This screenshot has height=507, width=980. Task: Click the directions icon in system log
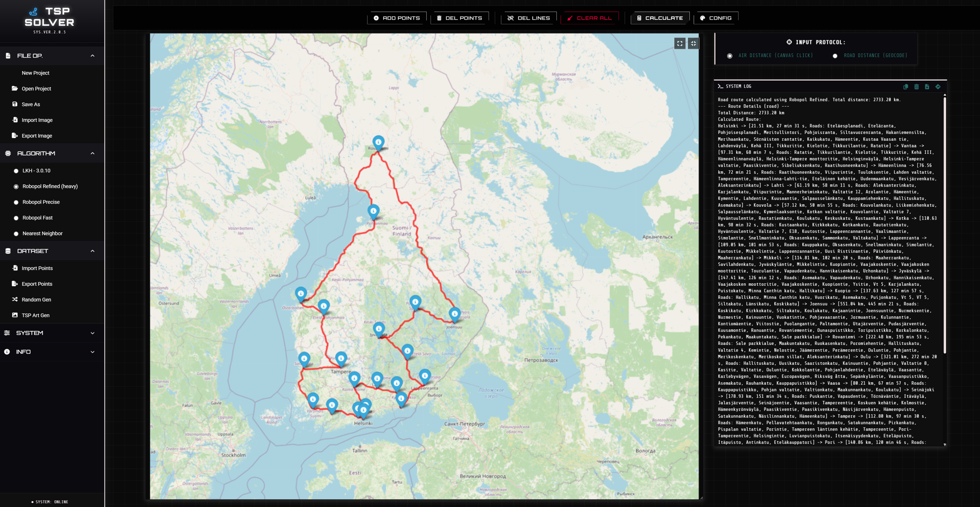938,87
